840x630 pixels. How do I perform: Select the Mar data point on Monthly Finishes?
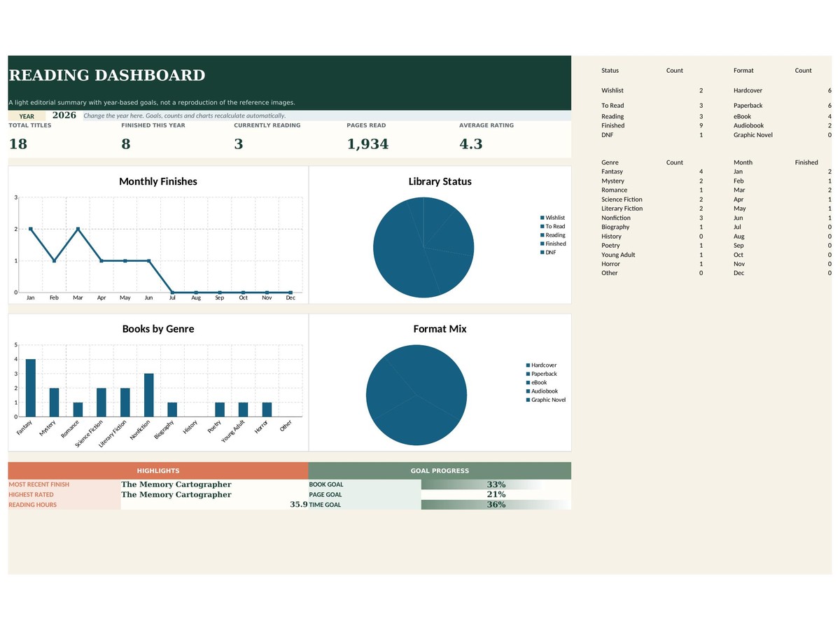78,229
